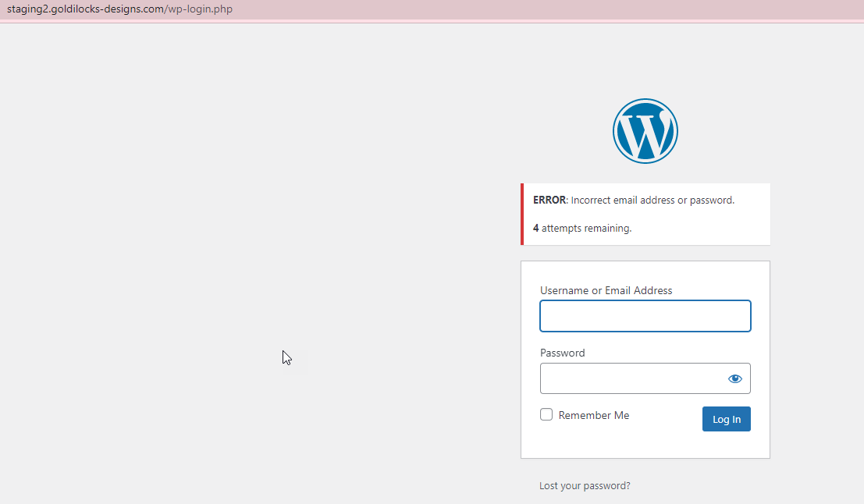This screenshot has height=504, width=864.
Task: Focus the Username or Email Address field
Action: pyautogui.click(x=645, y=316)
